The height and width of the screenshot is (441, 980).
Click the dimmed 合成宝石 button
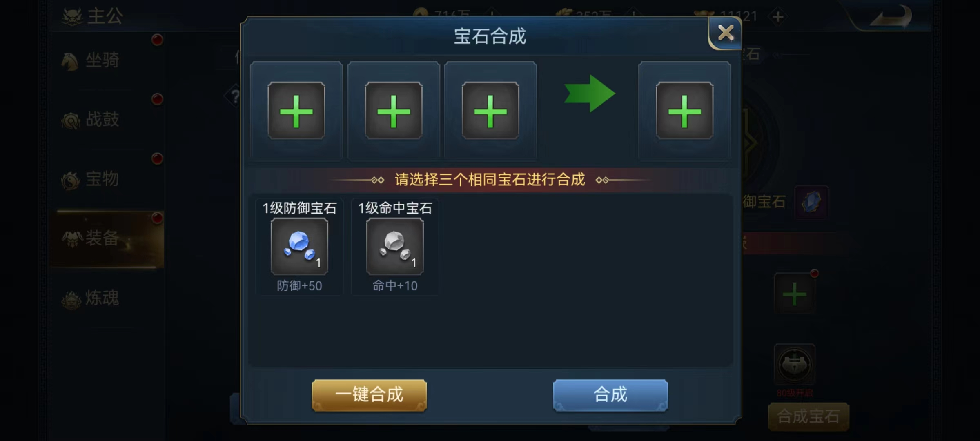coord(808,416)
